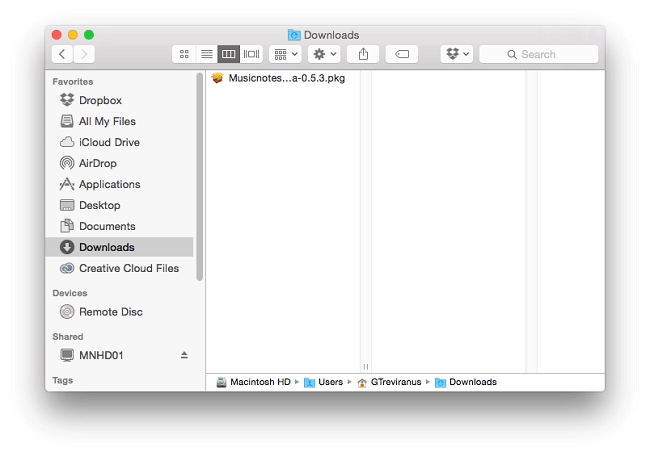Click the GTreviranus home icon in path bar
This screenshot has height=456, width=650.
coord(362,383)
